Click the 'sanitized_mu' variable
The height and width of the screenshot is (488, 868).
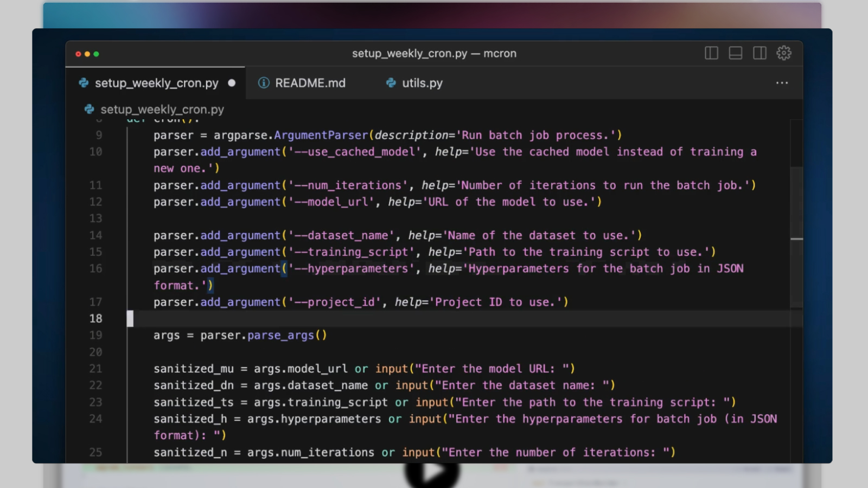pyautogui.click(x=194, y=369)
